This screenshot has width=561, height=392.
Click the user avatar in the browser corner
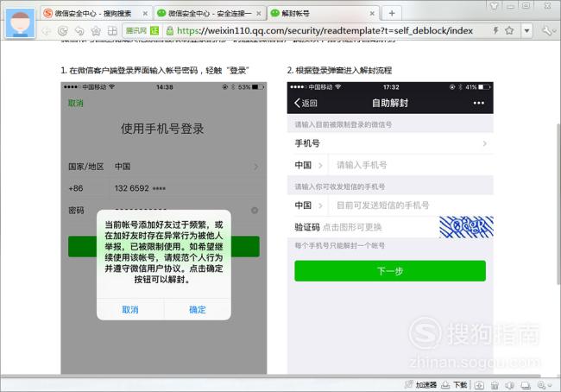click(21, 23)
